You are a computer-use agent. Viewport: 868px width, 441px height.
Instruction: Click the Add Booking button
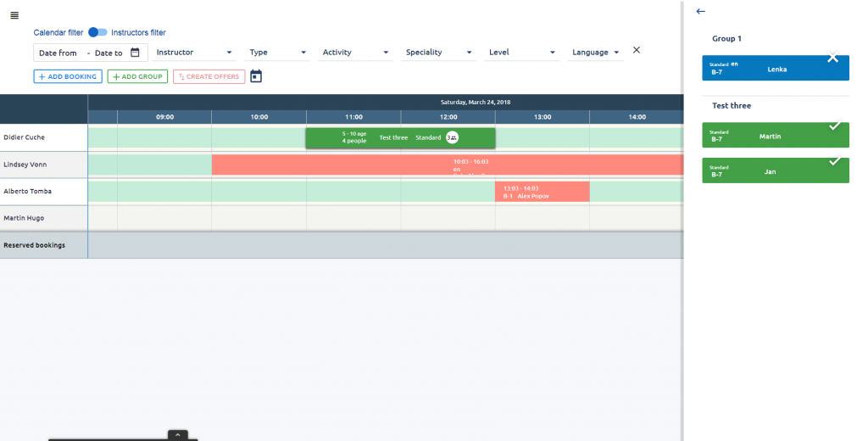pos(68,76)
